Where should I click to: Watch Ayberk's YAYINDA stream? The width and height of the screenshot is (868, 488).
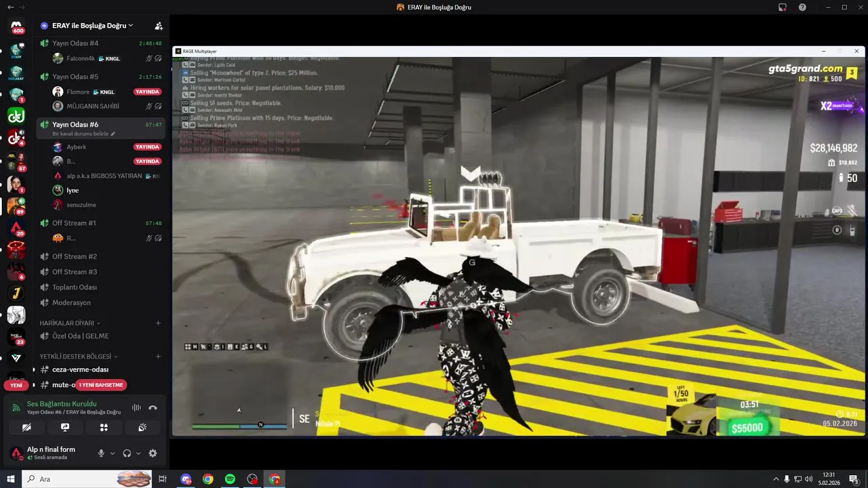147,147
